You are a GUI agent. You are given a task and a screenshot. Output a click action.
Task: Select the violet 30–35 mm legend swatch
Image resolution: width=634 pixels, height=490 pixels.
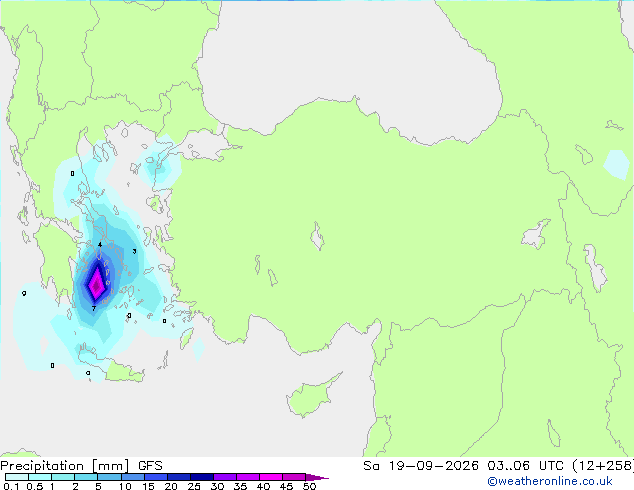(225, 477)
